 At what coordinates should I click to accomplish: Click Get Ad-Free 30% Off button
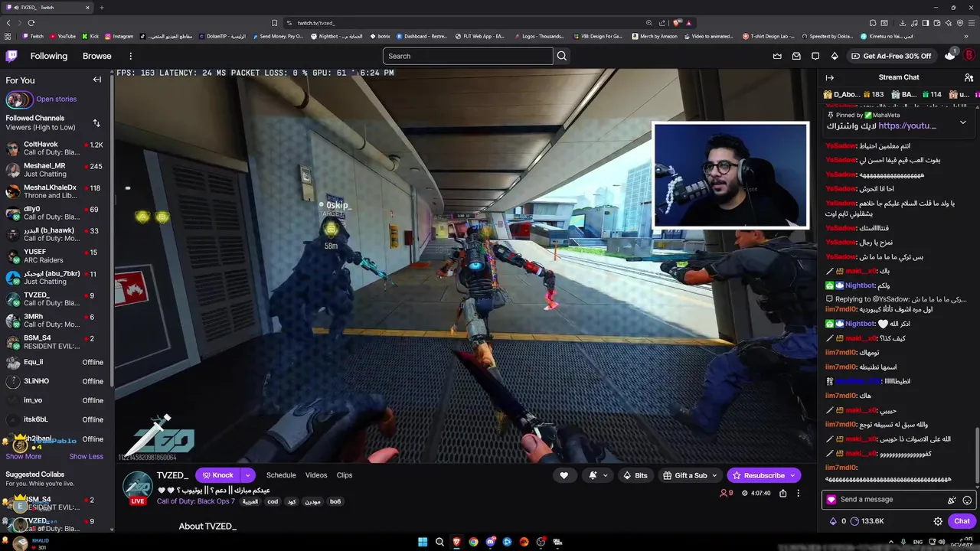(x=891, y=56)
